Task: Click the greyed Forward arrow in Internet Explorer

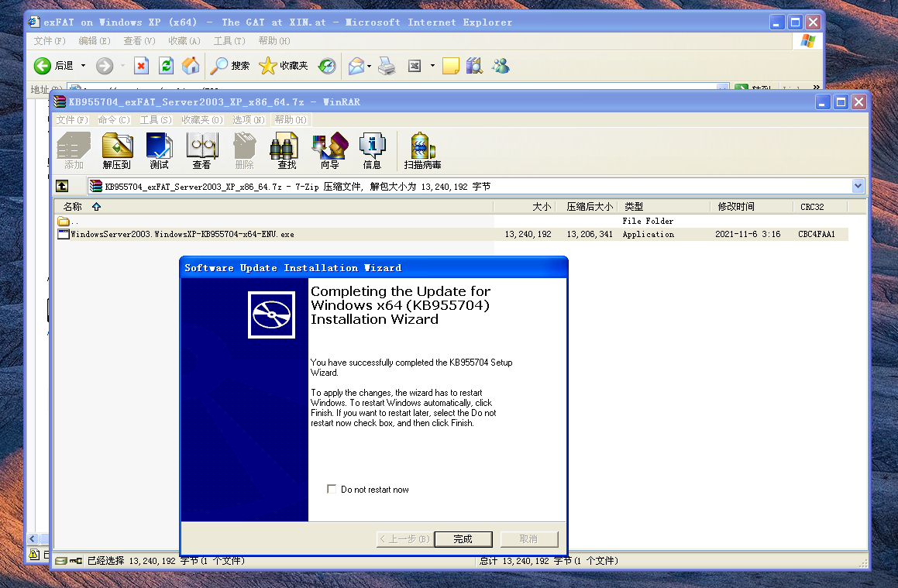Action: click(x=105, y=66)
